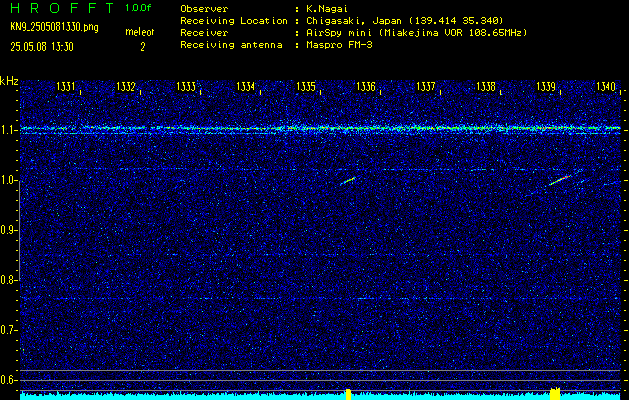Click the kHz axis unit label

[x=9, y=81]
